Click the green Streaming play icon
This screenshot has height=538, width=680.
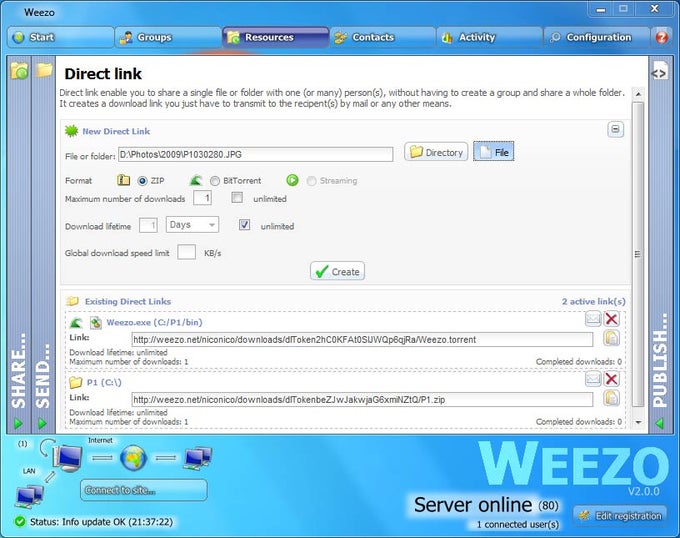click(293, 180)
